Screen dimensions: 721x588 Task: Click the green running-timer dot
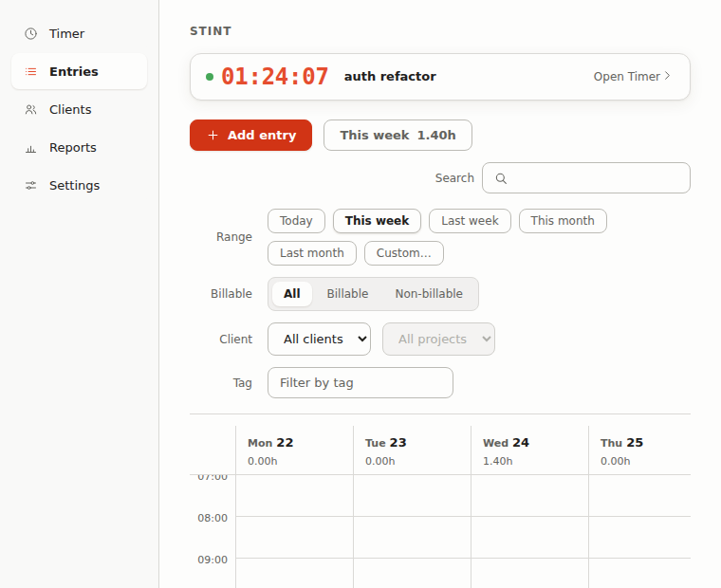pos(210,77)
